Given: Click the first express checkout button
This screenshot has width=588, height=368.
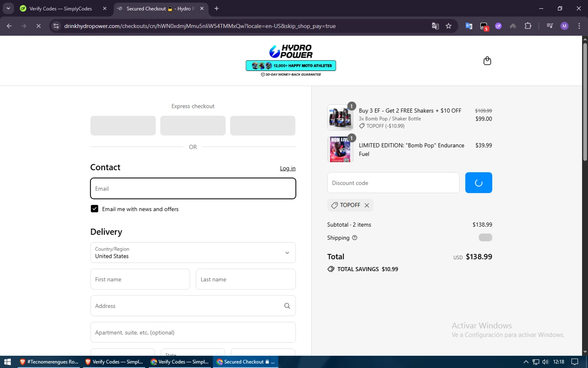Looking at the screenshot, I should coord(123,126).
